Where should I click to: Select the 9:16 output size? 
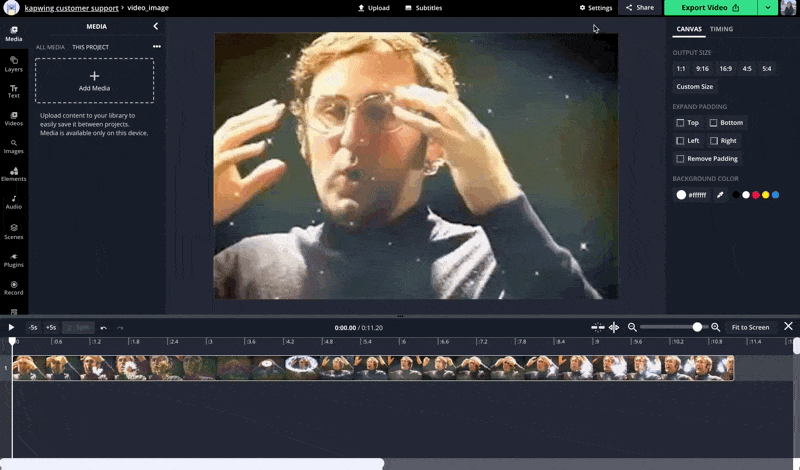[x=702, y=68]
